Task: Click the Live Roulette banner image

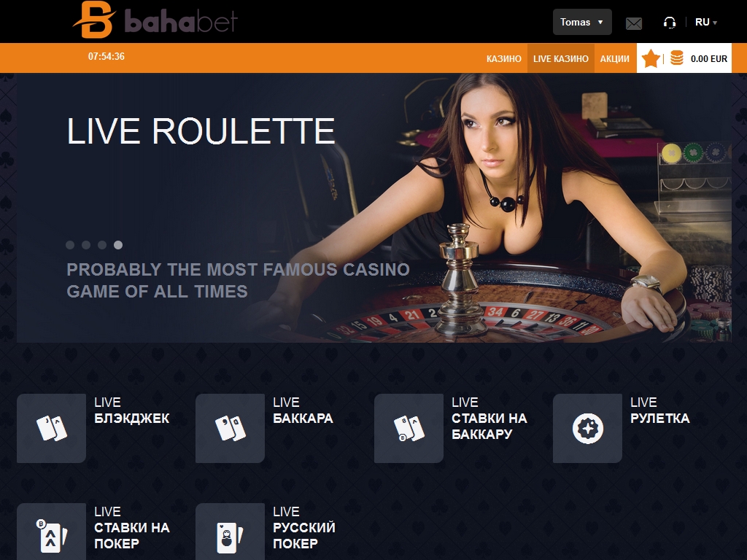Action: pyautogui.click(x=374, y=208)
